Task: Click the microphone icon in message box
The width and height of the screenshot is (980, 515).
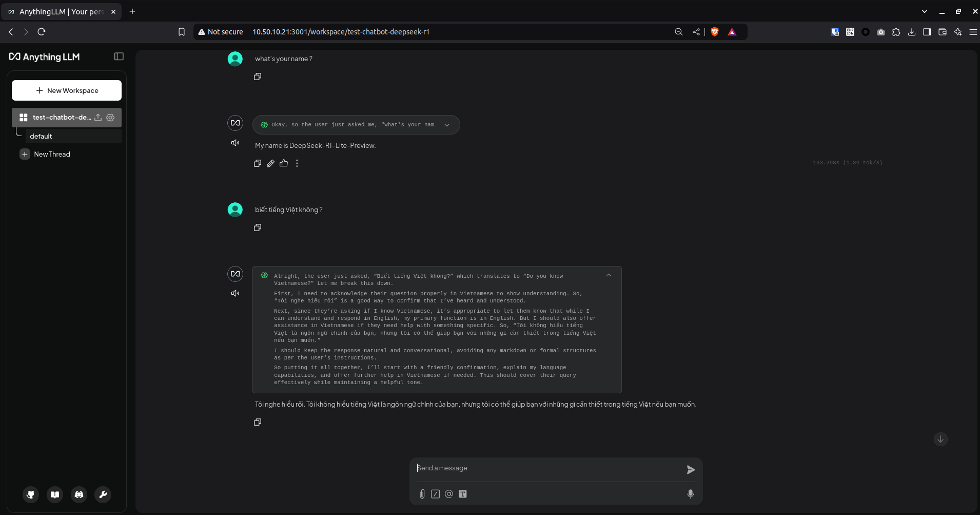Action: click(x=691, y=493)
